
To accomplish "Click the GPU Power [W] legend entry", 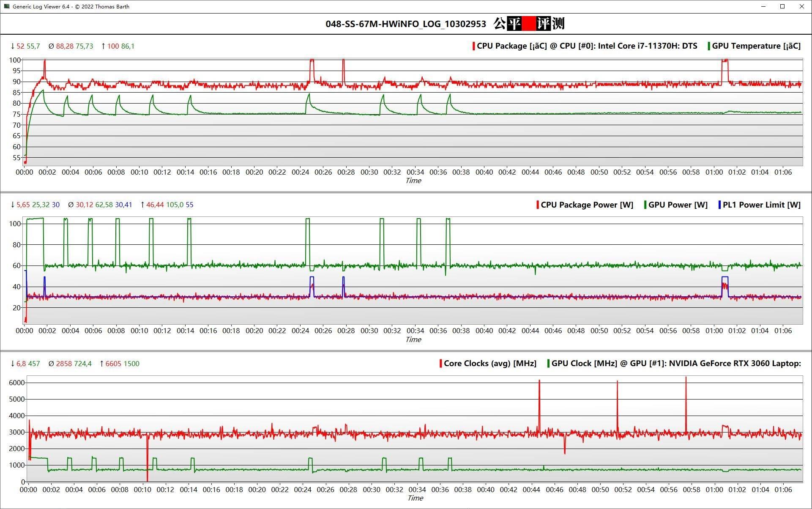I will click(678, 205).
